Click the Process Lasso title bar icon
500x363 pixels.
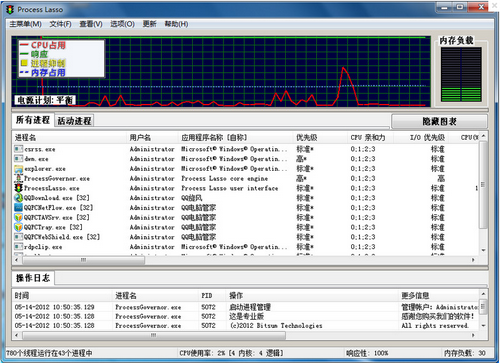[x=10, y=9]
